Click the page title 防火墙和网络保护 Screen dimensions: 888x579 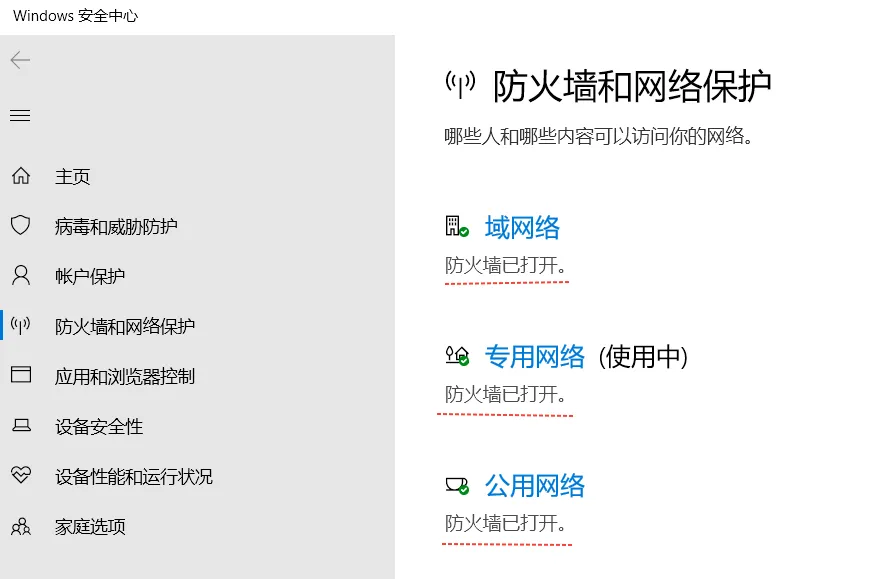[632, 87]
